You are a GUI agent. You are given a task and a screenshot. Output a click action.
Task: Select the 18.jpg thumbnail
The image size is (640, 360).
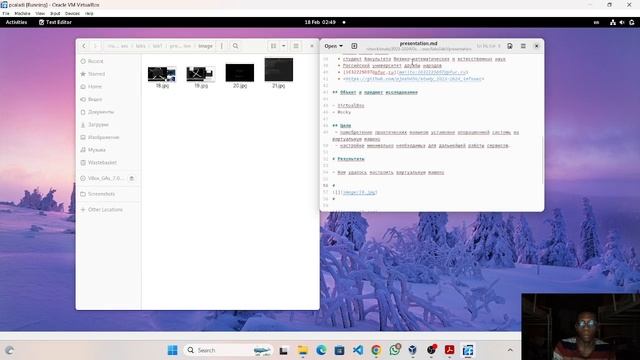(162, 74)
